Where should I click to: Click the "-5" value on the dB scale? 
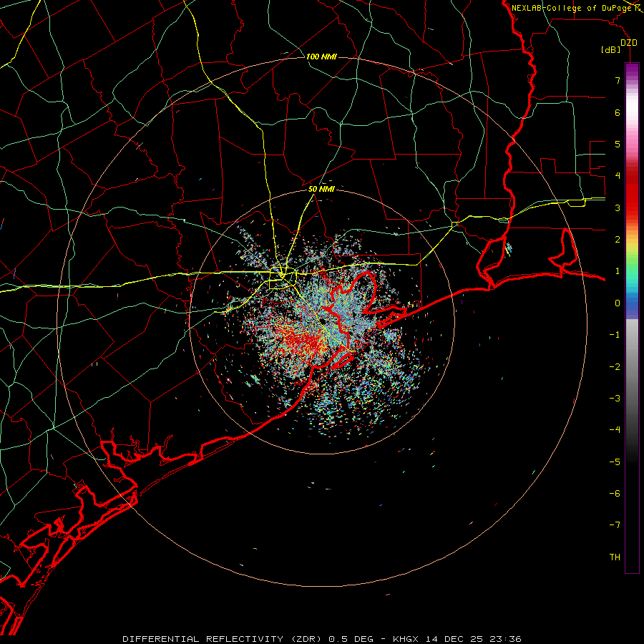point(615,462)
